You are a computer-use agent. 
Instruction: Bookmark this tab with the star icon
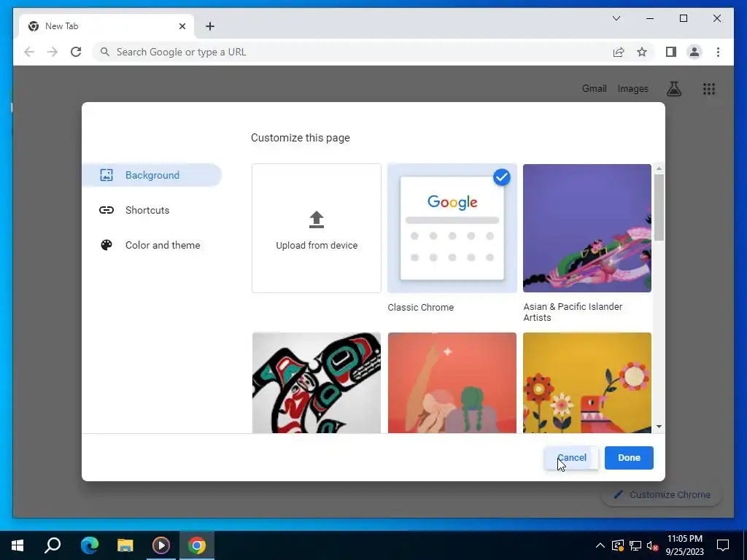tap(642, 52)
